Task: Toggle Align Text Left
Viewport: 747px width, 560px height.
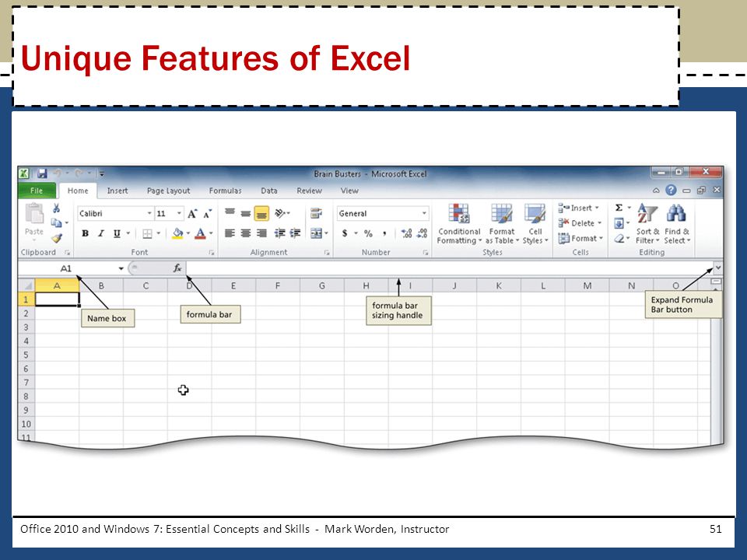Action: point(230,233)
